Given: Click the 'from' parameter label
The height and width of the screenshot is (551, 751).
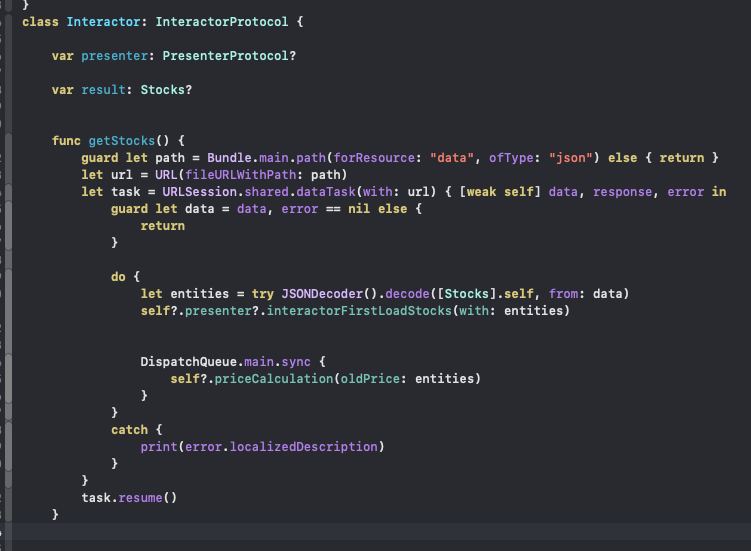Looking at the screenshot, I should click(563, 294).
